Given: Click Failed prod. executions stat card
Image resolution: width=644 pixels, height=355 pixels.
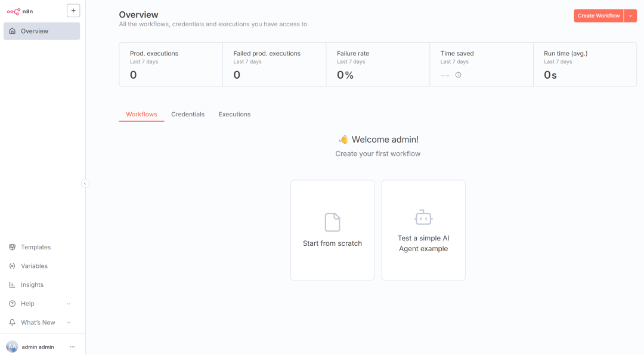Looking at the screenshot, I should (x=274, y=64).
